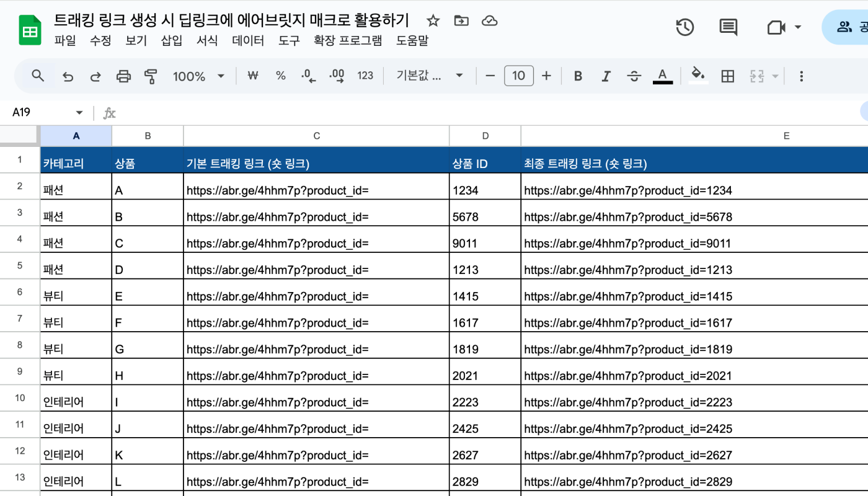Open the Google Sheets home icon
Image resolution: width=868 pixels, height=496 pixels.
[30, 29]
